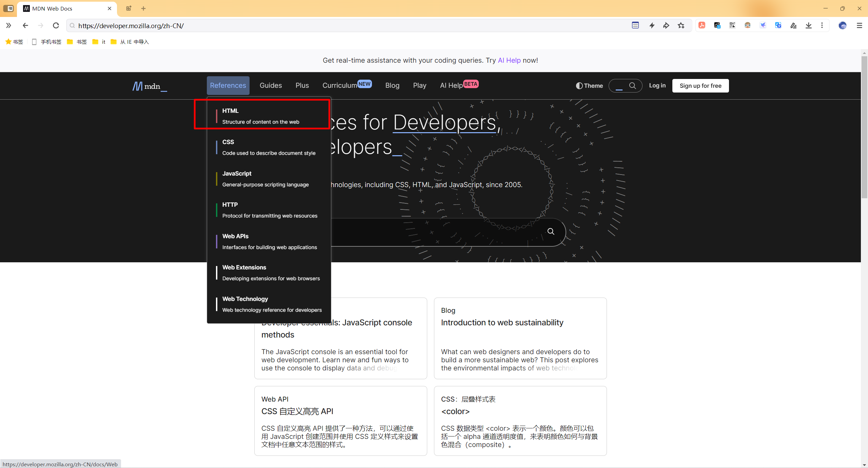Screen dimensions: 868x468
Task: Open 手机书签 mobile bookmarks
Action: pyautogui.click(x=46, y=42)
